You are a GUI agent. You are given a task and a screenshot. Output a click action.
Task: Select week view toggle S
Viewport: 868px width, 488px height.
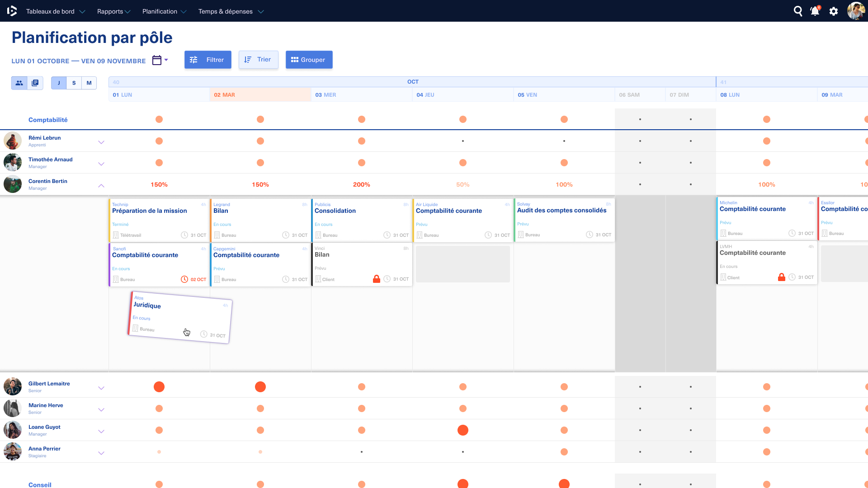point(74,83)
